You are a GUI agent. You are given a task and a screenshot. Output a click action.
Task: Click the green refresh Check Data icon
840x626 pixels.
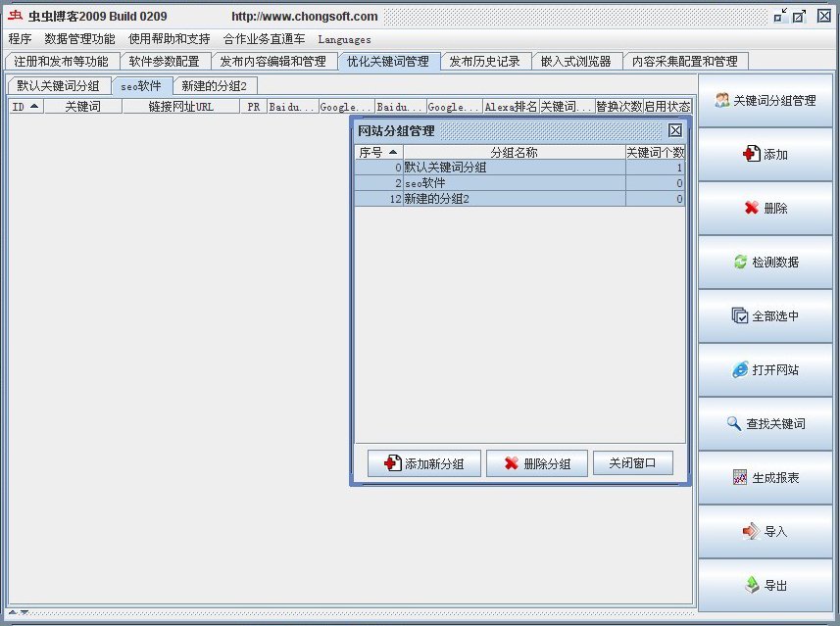740,262
